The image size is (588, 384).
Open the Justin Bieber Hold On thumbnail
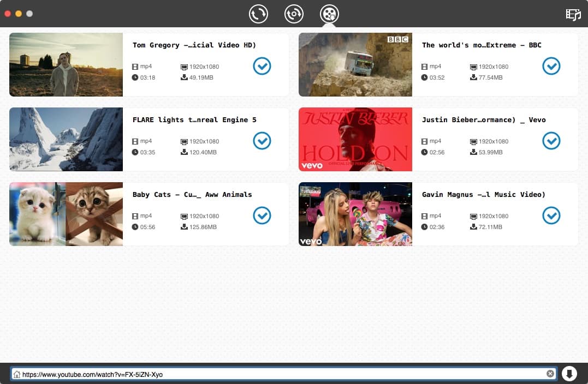tap(355, 140)
